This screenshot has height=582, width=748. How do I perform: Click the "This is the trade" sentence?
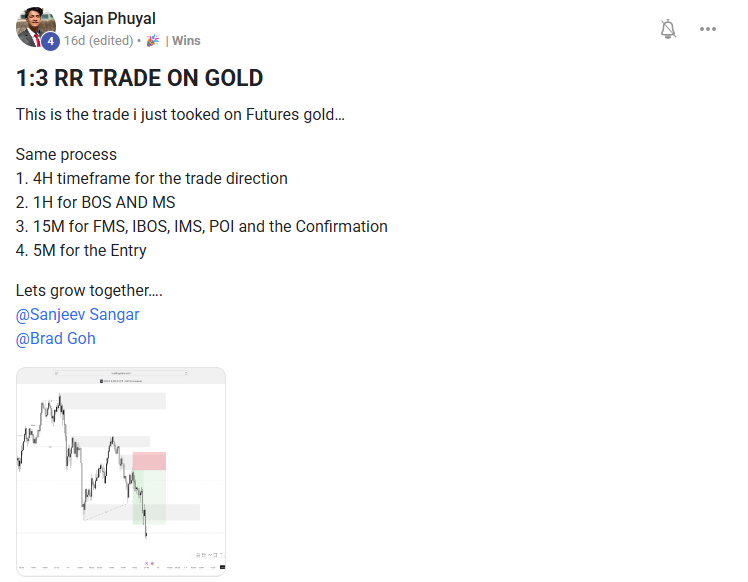[x=180, y=115]
